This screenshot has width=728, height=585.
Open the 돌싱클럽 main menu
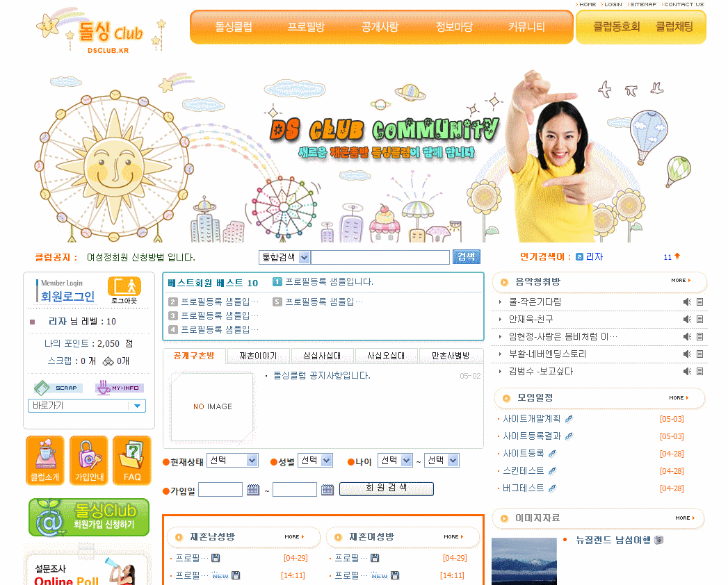[234, 27]
